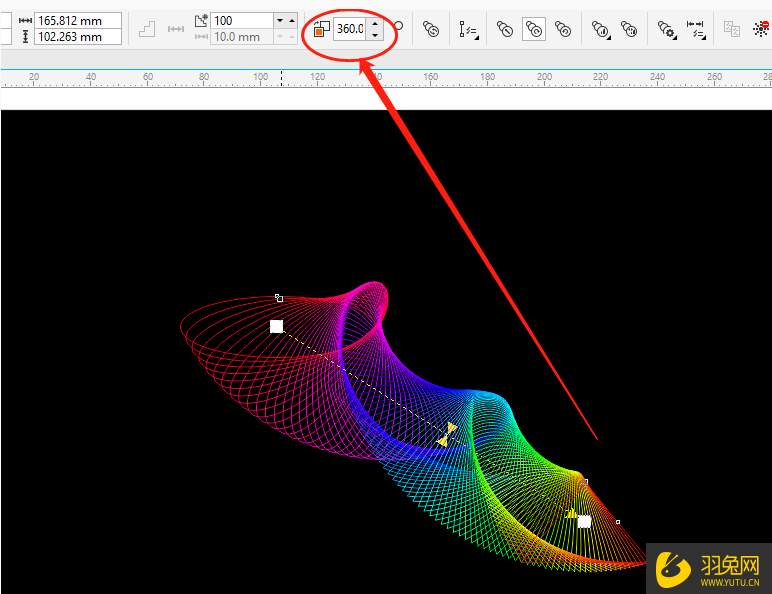The image size is (772, 594).
Task: Switch to Counterclockwise blend color mode
Action: [563, 30]
